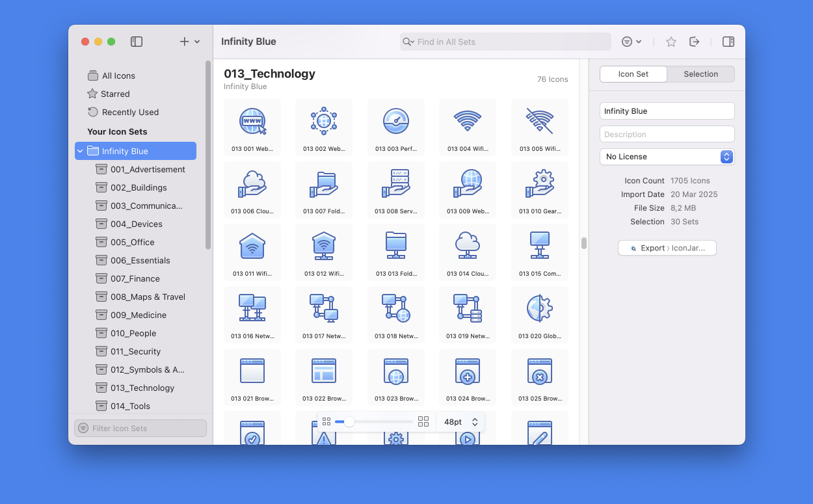Select the 013 001 Web www icon

[252, 127]
